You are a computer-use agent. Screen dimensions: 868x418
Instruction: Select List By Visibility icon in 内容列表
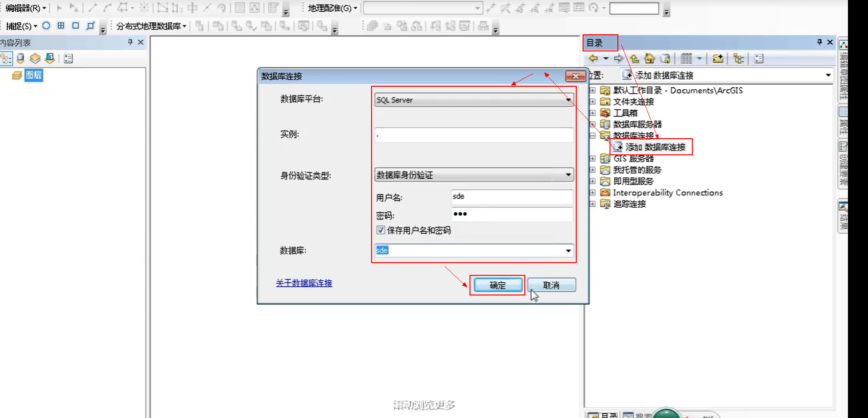35,59
